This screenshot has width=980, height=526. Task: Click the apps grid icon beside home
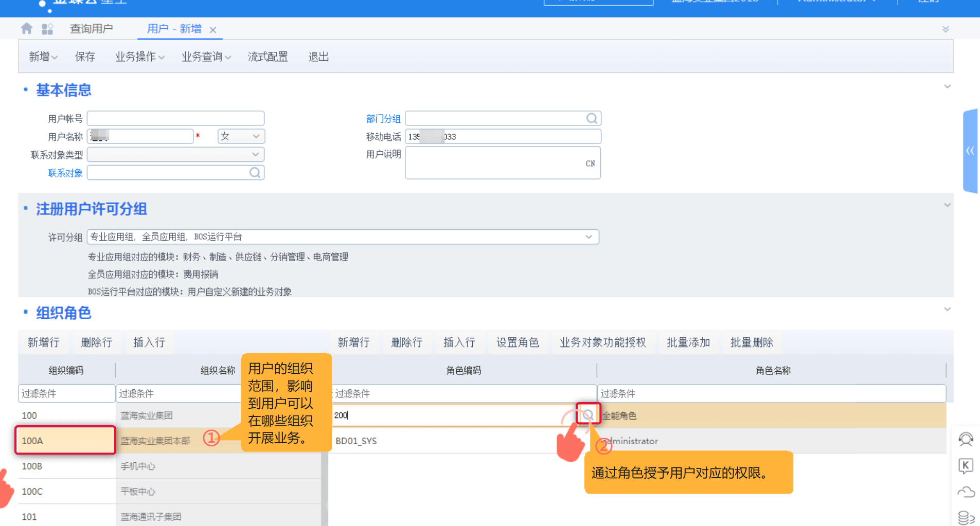(x=47, y=28)
